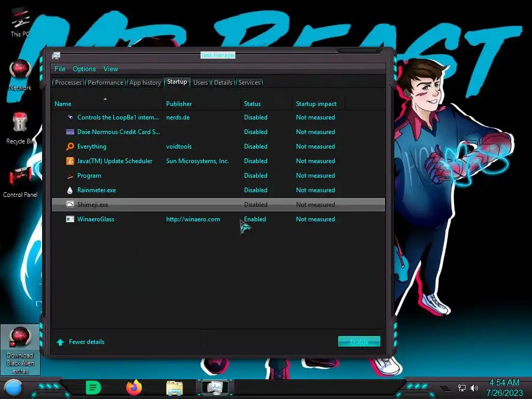Click the Java Update Scheduler icon
532x399 pixels.
pos(70,161)
